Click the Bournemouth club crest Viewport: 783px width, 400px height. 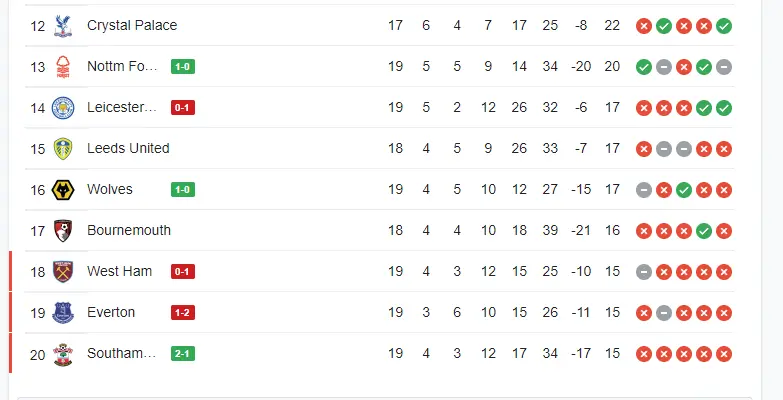pyautogui.click(x=64, y=230)
